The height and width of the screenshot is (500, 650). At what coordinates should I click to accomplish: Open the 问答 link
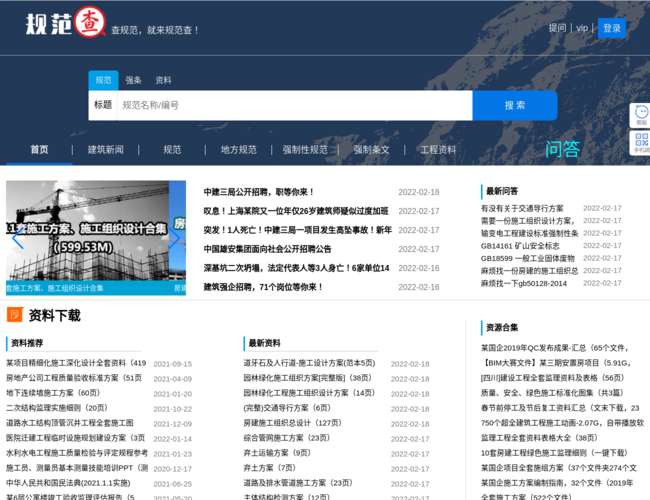563,149
